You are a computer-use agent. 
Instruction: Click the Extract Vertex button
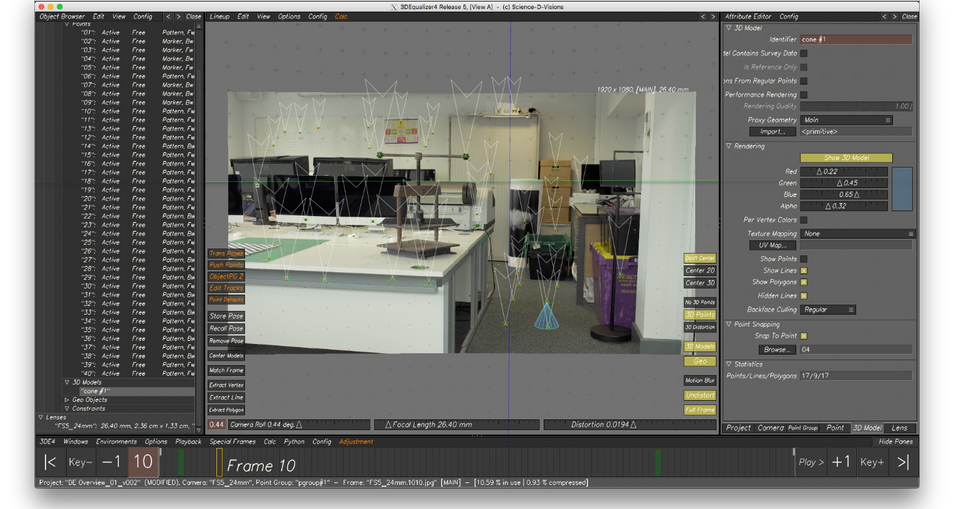click(226, 385)
